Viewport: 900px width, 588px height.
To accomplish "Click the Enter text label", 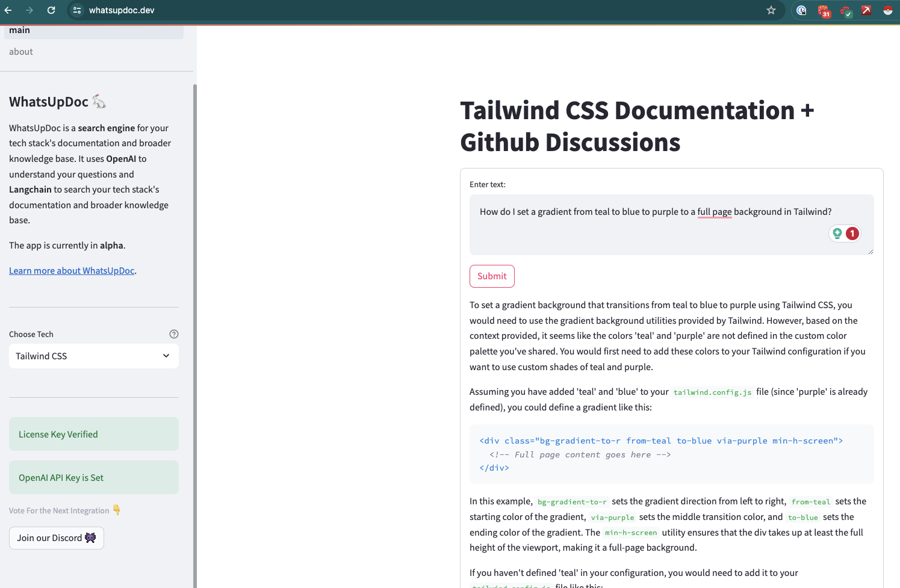I will [488, 185].
